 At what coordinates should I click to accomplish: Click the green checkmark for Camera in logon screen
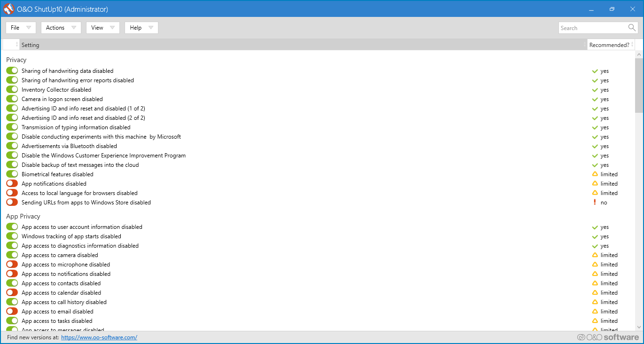click(595, 99)
